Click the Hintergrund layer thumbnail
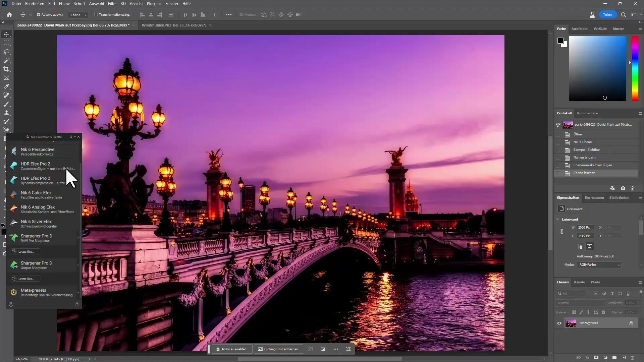Image resolution: width=644 pixels, height=362 pixels. (571, 323)
